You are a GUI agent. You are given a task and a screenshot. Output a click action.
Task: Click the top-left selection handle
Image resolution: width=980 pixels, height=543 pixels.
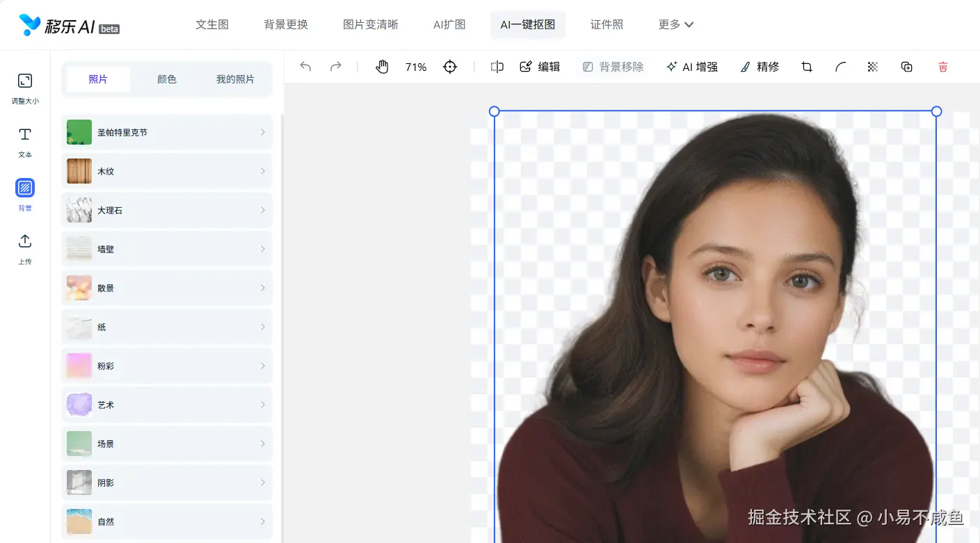[495, 111]
